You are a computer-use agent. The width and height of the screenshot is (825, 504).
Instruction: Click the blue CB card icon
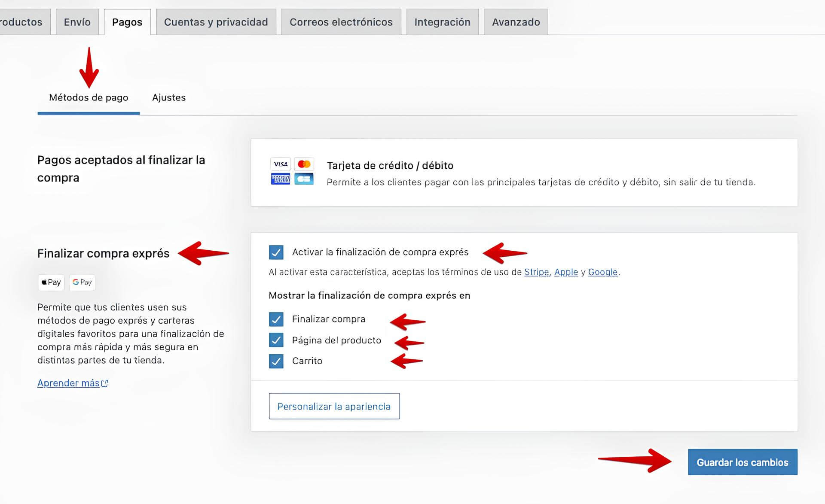point(304,179)
